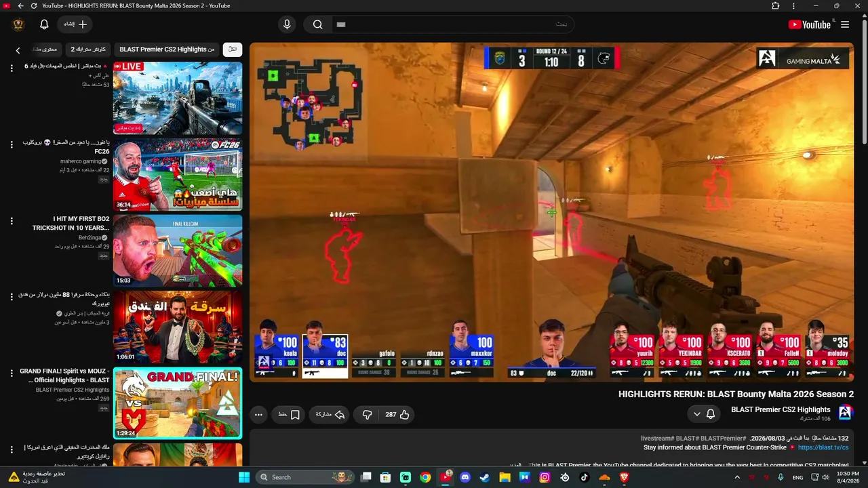Screen dimensions: 868x488
Task: Open Discord from the taskbar
Action: [x=465, y=477]
